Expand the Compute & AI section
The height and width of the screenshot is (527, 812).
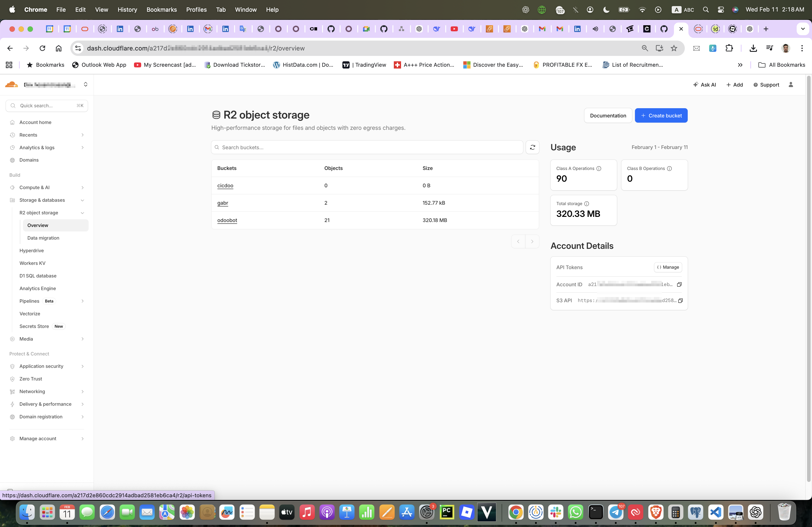[82, 188]
